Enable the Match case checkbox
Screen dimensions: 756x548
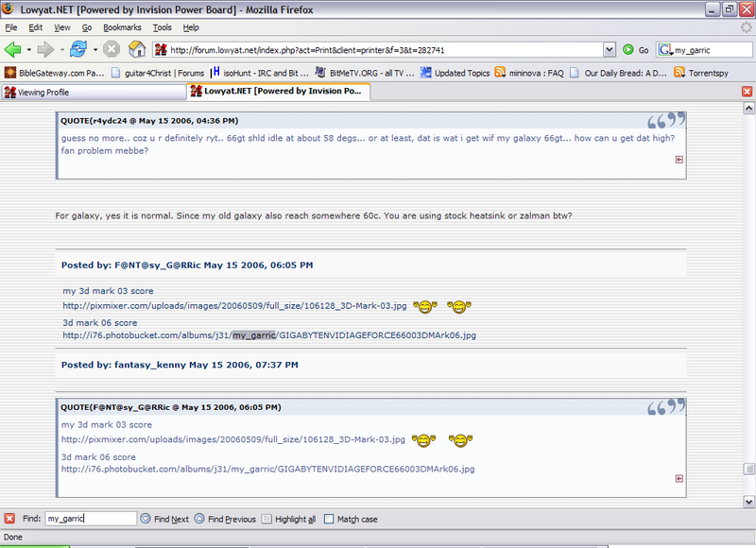pyautogui.click(x=329, y=519)
